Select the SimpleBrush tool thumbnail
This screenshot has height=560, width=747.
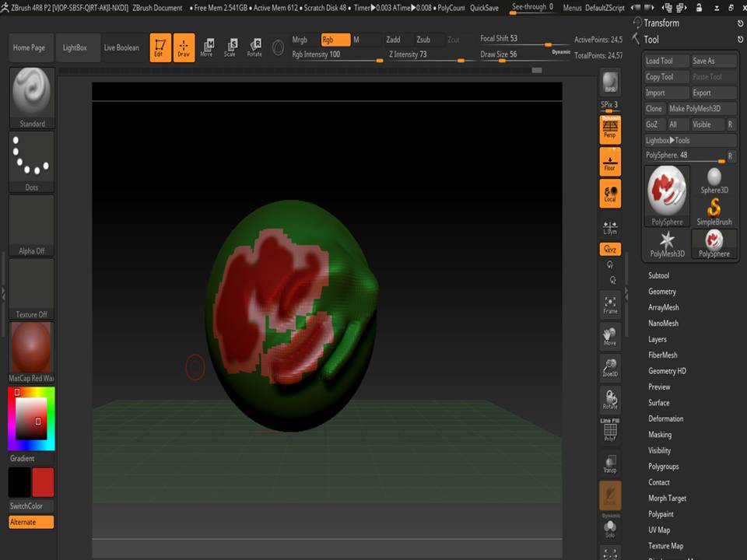tap(714, 212)
